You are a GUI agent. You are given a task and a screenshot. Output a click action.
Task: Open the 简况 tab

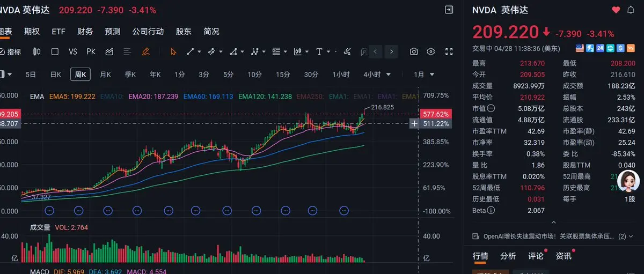211,32
